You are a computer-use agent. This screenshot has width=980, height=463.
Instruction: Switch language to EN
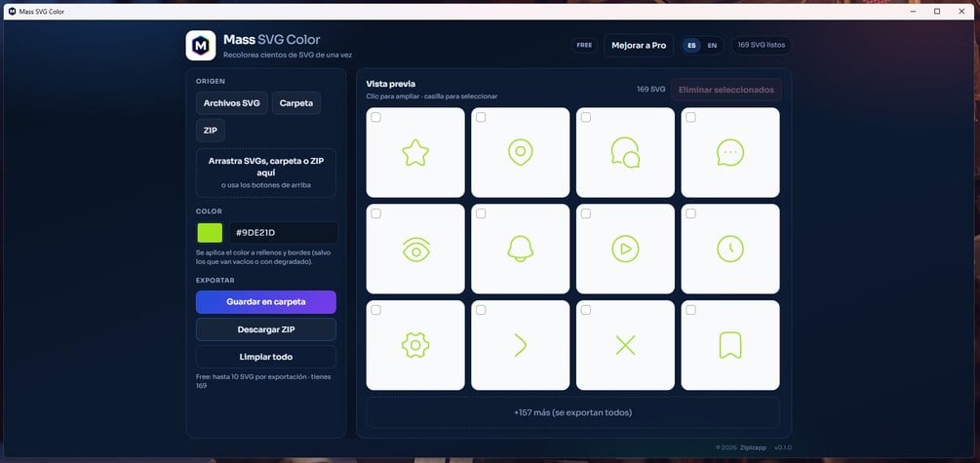[712, 46]
